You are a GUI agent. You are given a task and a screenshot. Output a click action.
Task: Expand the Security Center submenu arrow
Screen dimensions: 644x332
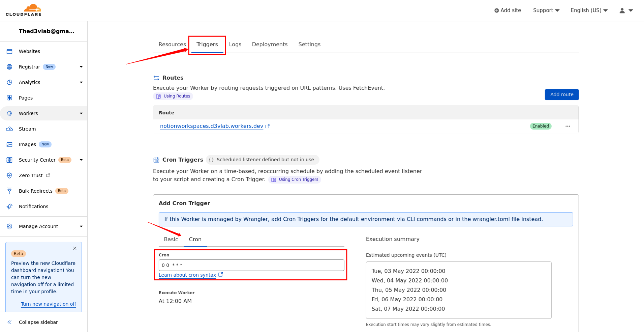coord(81,160)
